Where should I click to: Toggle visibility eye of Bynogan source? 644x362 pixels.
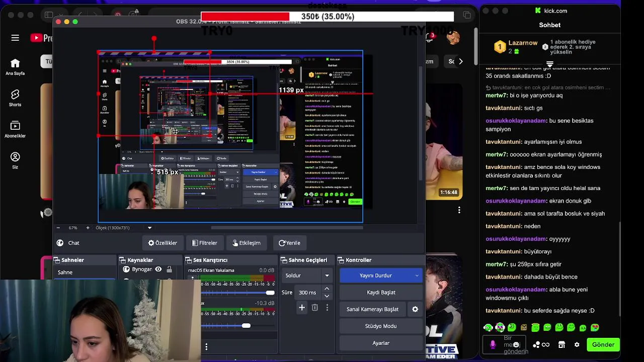(x=158, y=269)
